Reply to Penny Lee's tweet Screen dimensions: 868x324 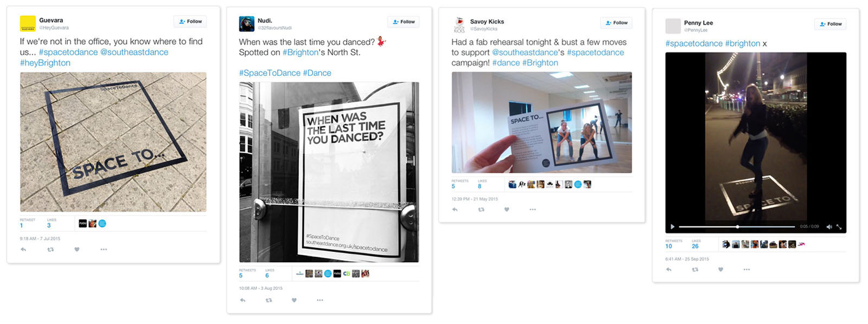669,269
